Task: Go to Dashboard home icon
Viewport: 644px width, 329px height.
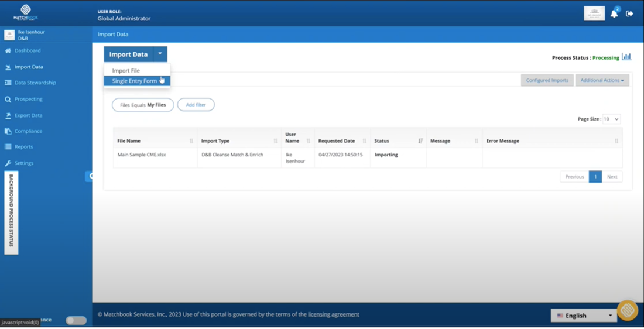Action: tap(8, 50)
